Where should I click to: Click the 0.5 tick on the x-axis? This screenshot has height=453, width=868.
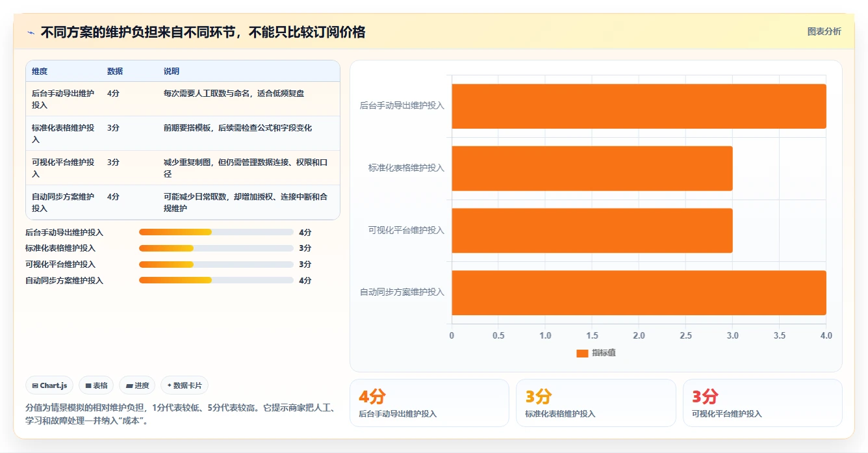click(498, 335)
